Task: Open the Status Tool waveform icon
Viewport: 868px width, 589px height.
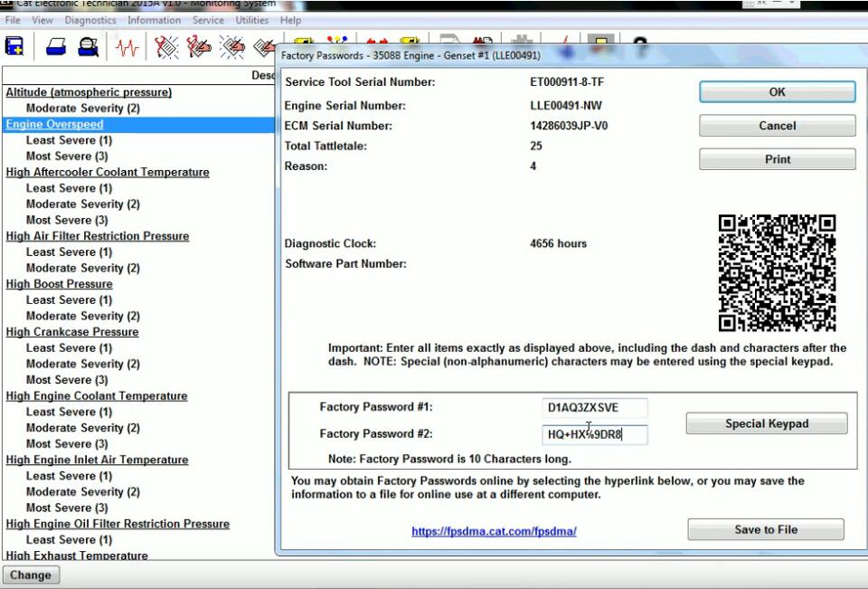Action: 127,48
